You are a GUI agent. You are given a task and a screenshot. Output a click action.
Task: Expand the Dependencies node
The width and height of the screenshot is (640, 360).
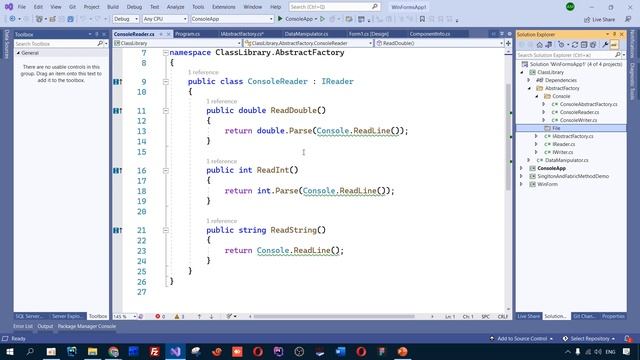pyautogui.click(x=529, y=80)
